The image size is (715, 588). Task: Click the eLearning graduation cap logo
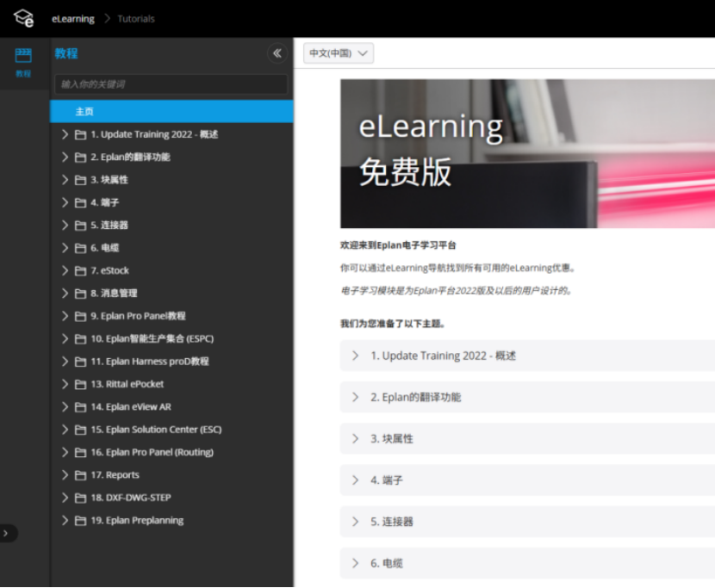24,18
